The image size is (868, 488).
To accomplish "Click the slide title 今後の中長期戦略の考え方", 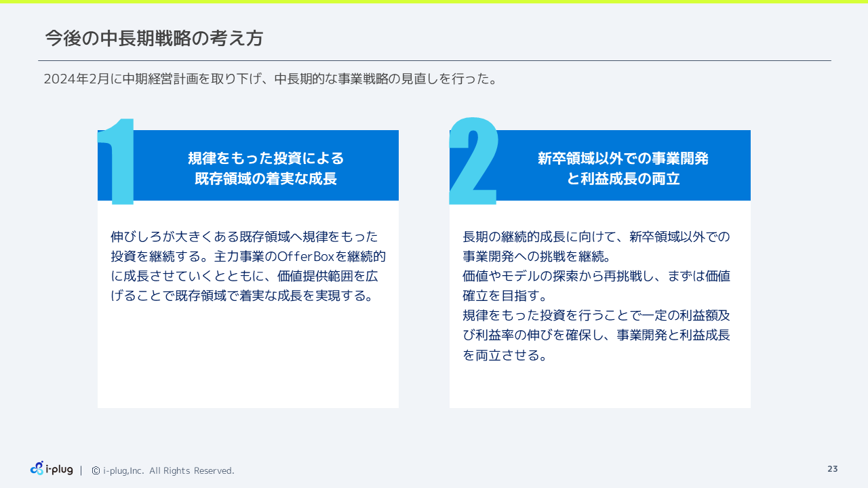I will tap(154, 39).
